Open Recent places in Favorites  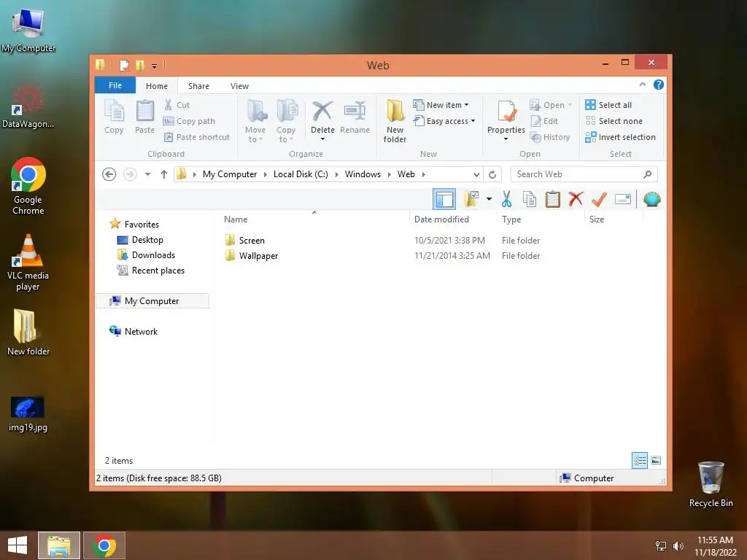(x=158, y=271)
